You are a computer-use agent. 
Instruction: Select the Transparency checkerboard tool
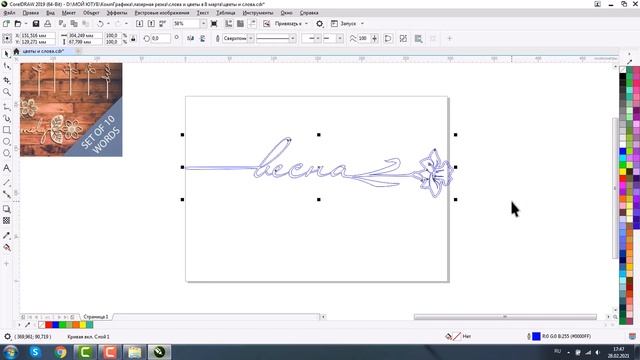pyautogui.click(x=7, y=221)
